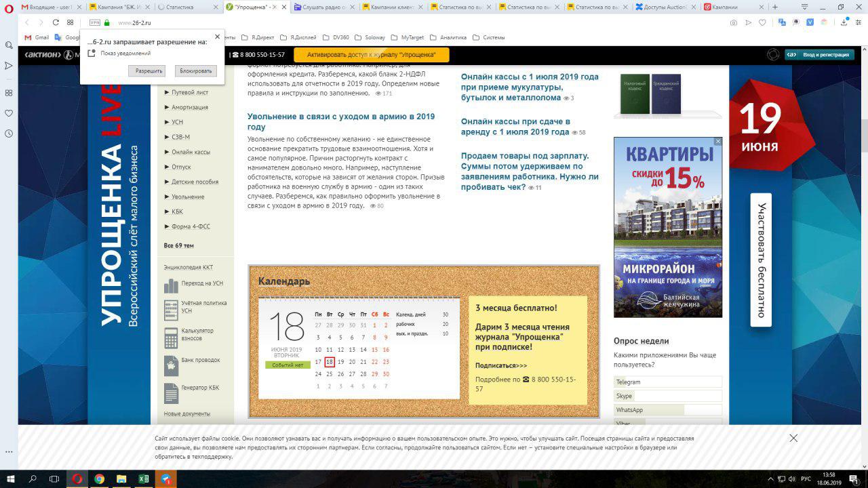The height and width of the screenshot is (488, 868).
Task: Close cookie notice with X
Action: pos(793,438)
